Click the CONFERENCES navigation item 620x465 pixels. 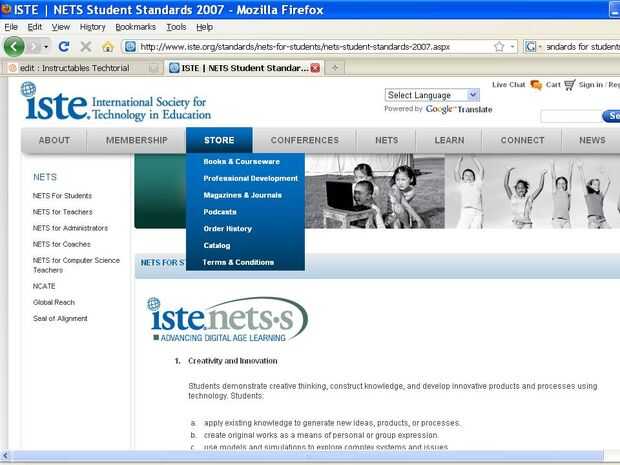[305, 140]
